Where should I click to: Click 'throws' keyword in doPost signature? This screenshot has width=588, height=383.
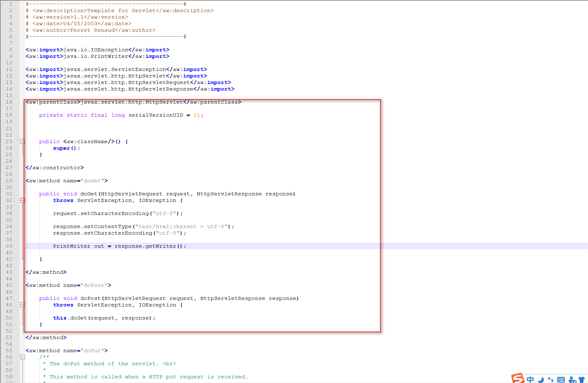point(63,305)
